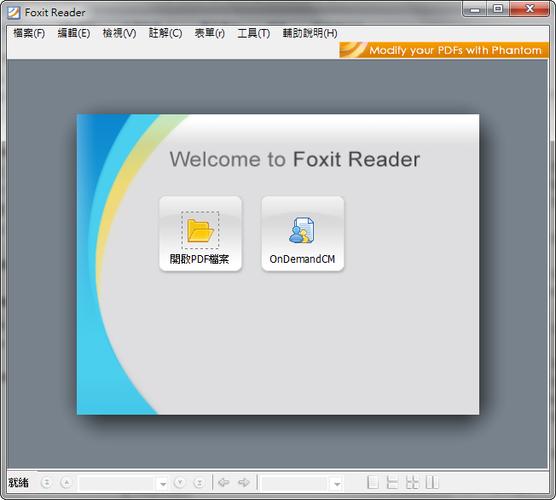Select continuous page layout icon
The image size is (556, 500).
tap(392, 483)
